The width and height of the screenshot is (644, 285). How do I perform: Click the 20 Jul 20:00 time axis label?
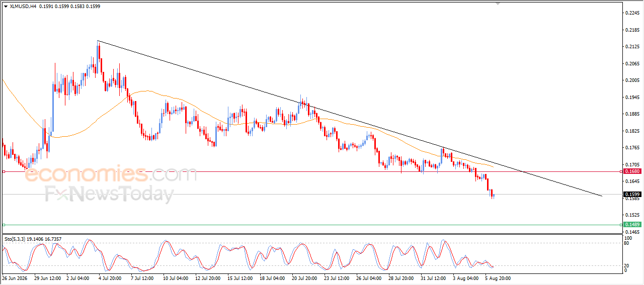coord(305,277)
